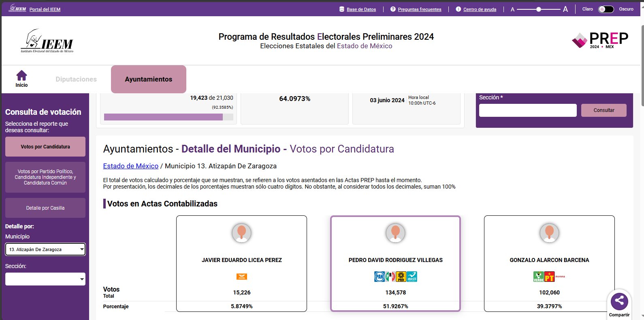Click the Centro de ayuda info icon

click(458, 9)
